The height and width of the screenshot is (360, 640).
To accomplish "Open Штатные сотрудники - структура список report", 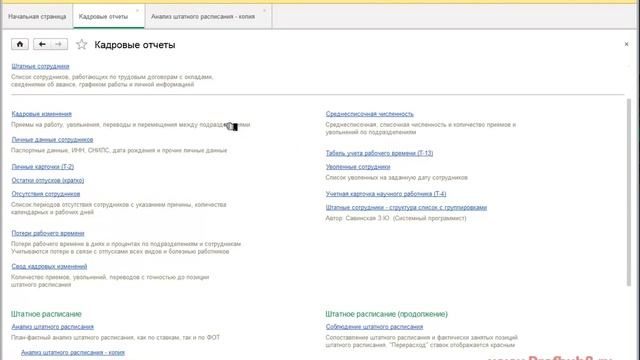I will [406, 208].
